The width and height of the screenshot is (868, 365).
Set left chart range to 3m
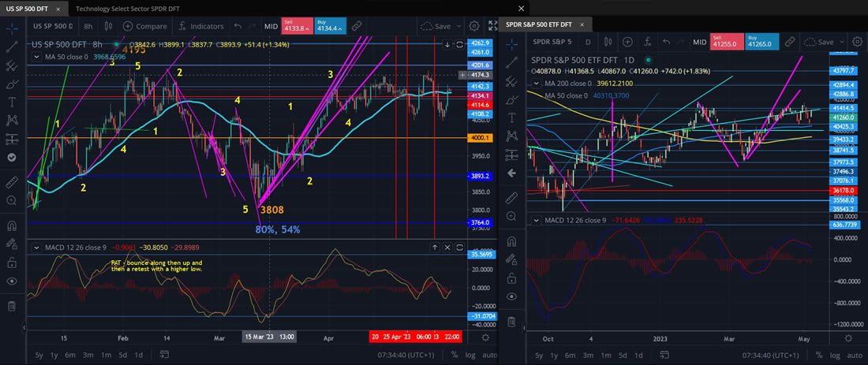88,355
